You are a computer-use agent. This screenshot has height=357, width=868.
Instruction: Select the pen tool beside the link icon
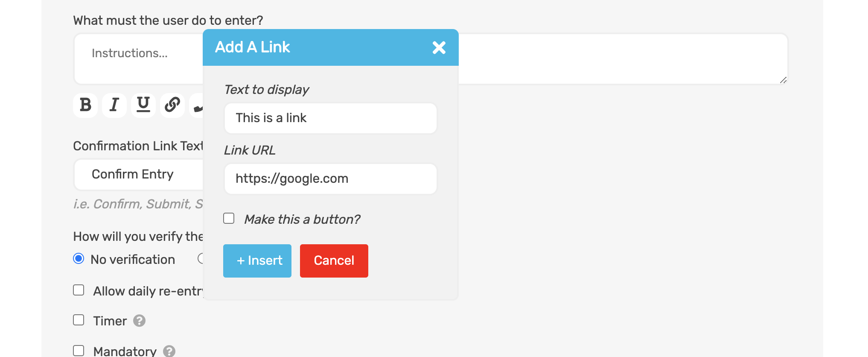point(198,107)
